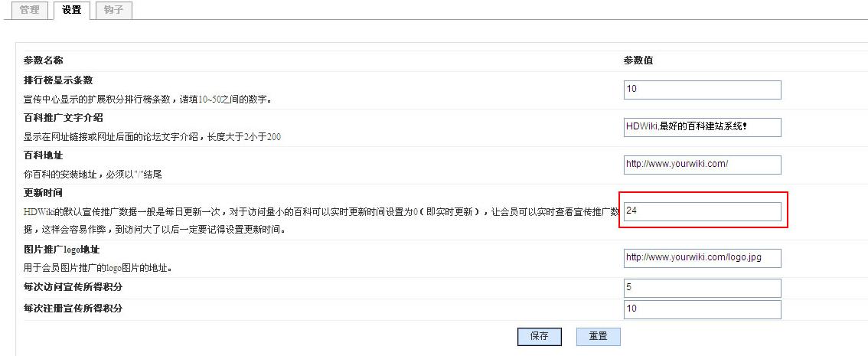Click the 百科推广文字介绍 heading label
The image size is (868, 356).
point(63,118)
